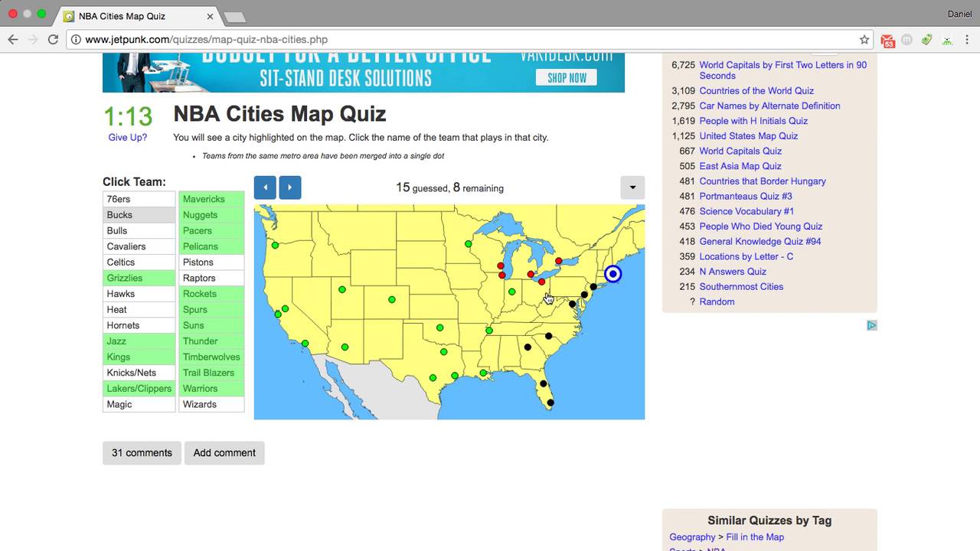Click the Rockets team cell

click(x=211, y=294)
